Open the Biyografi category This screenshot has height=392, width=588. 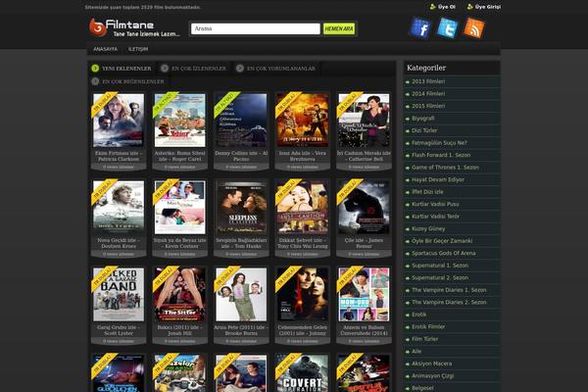(423, 119)
